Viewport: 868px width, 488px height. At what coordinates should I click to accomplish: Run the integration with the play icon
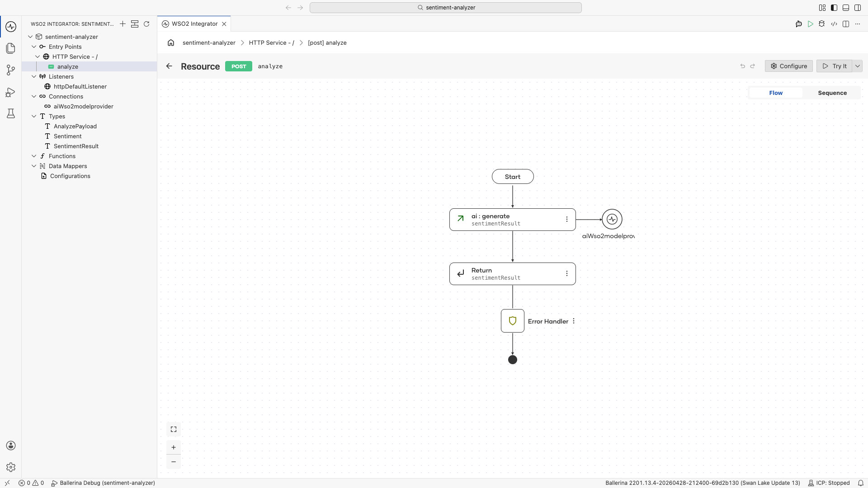[811, 24]
